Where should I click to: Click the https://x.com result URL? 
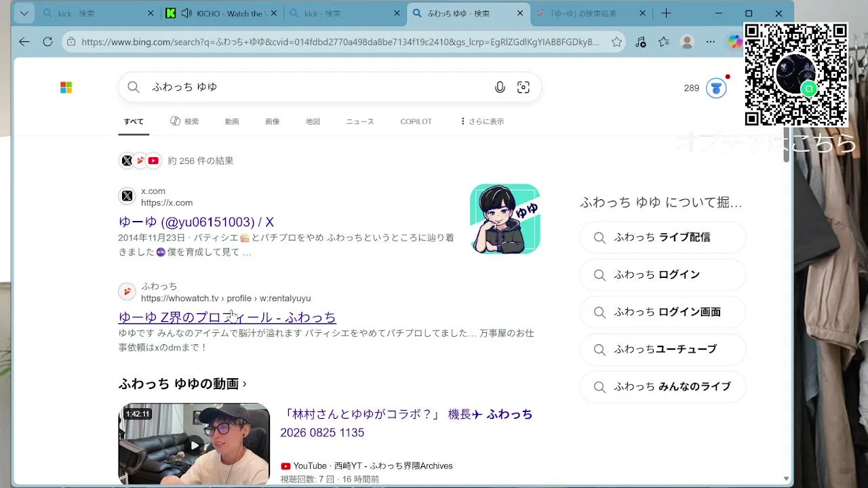pos(167,203)
